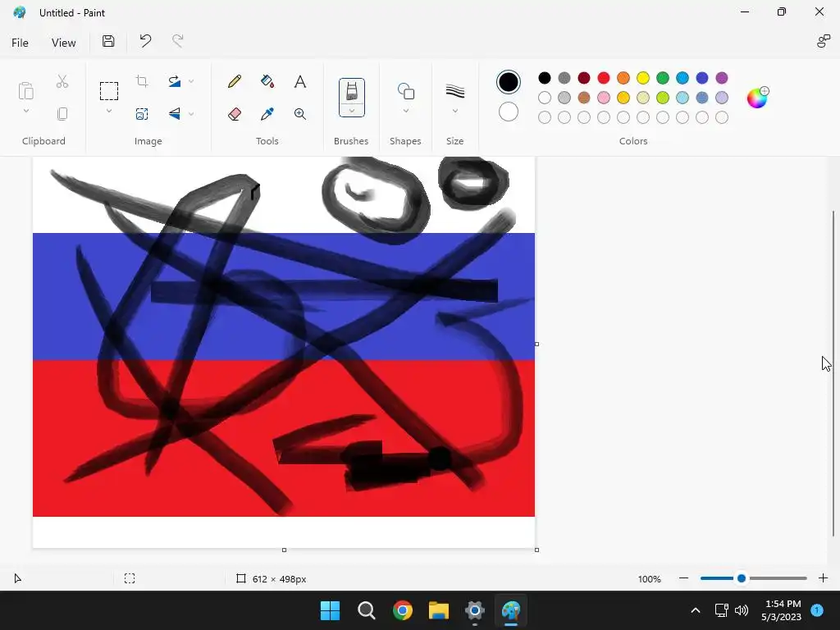Expand the Paste options dropdown
Image resolution: width=840 pixels, height=630 pixels.
(25, 111)
